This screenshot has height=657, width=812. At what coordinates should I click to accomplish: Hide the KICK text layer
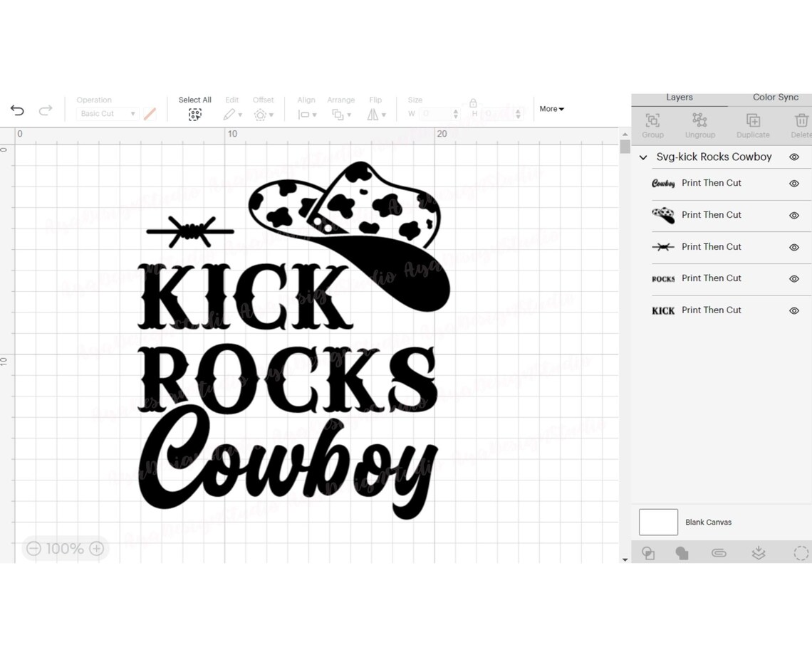click(x=794, y=311)
